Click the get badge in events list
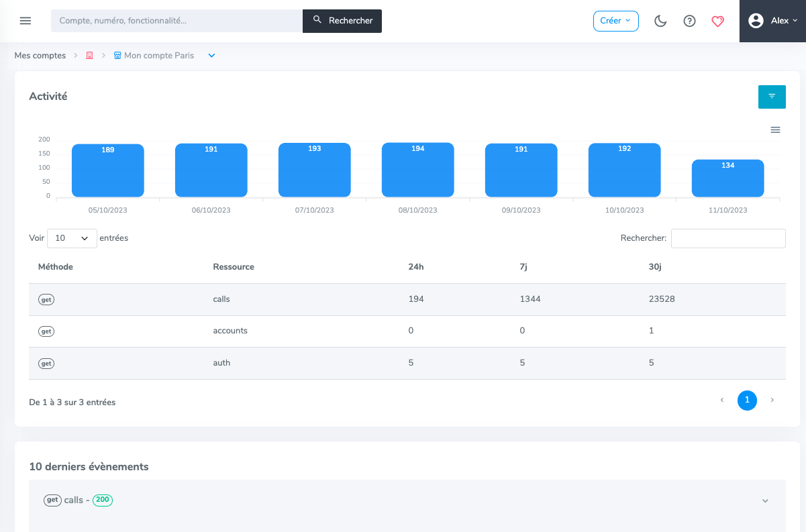Screen dimensions: 806x532 (x=52, y=500)
